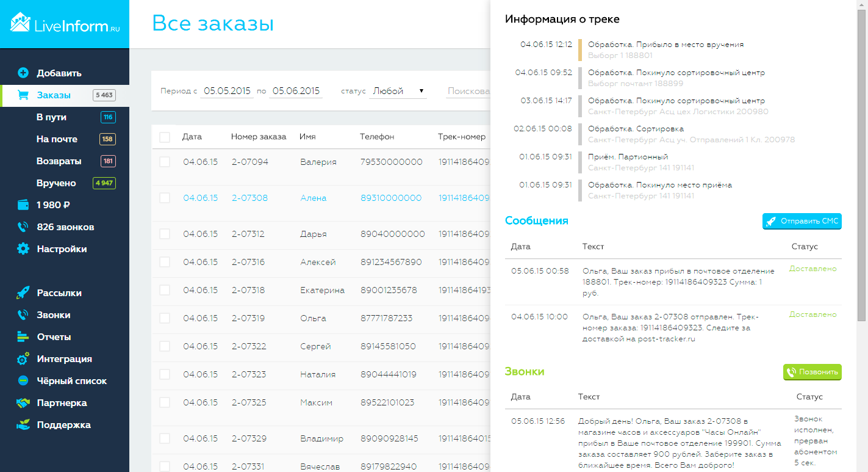Check the checkbox for order 2-07322
The height and width of the screenshot is (472, 868).
(164, 346)
